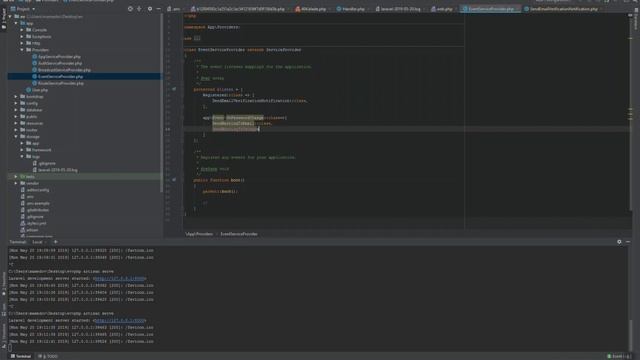The width and height of the screenshot is (640, 360).
Task: Open Project panel settings gear
Action: [x=150, y=9]
